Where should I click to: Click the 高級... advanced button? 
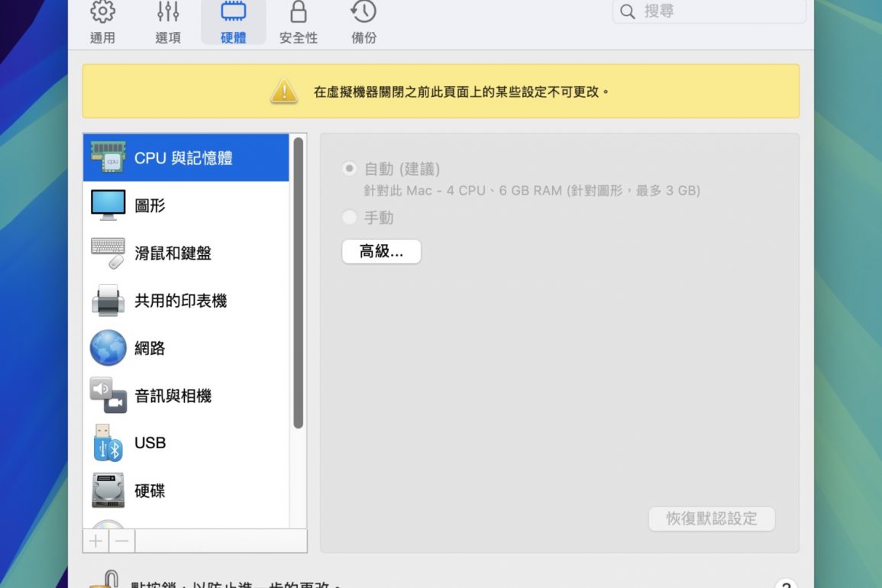click(x=381, y=251)
